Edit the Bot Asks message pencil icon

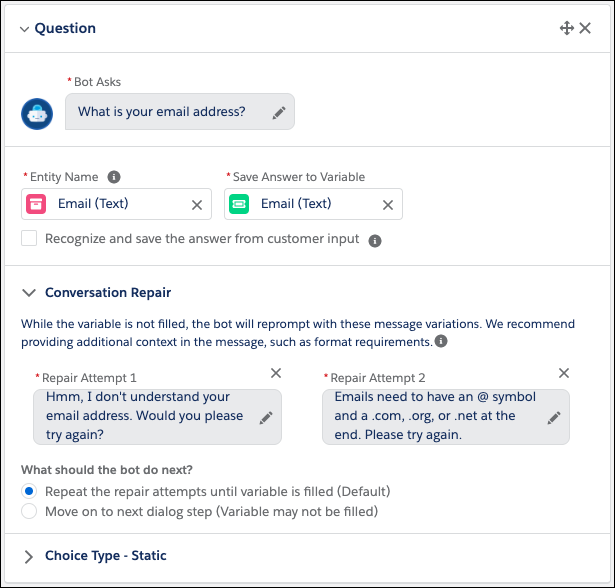[x=279, y=113]
